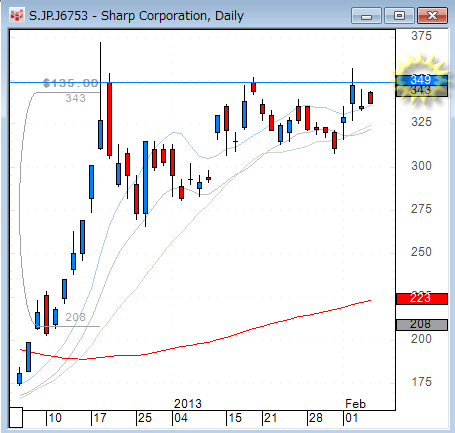Image resolution: width=455 pixels, height=433 pixels.
Task: Click the 275 price scale label
Action: 421,209
